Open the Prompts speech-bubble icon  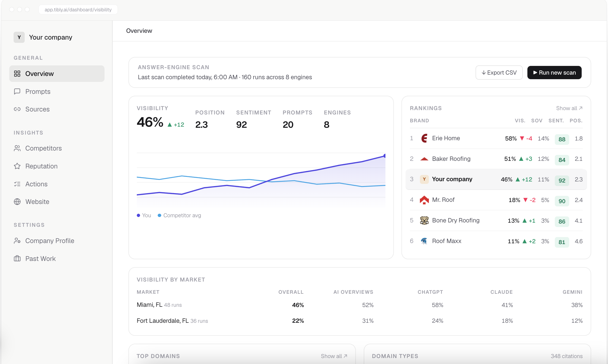pyautogui.click(x=17, y=91)
